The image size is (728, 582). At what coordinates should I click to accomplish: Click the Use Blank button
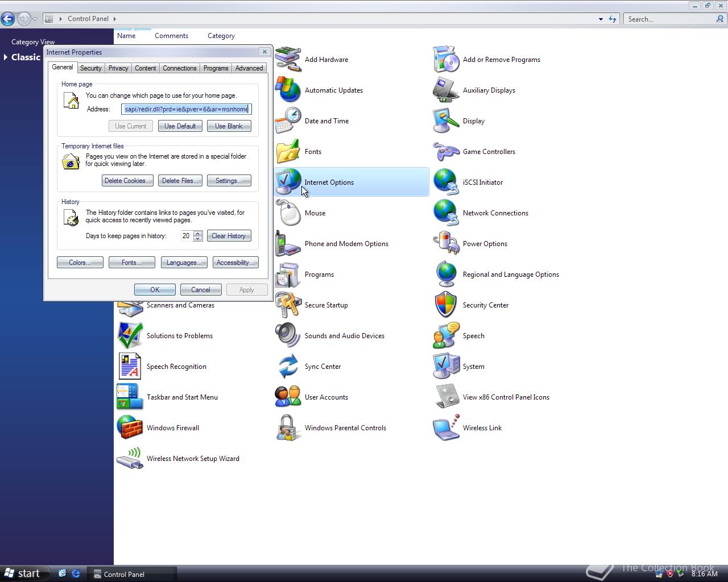(x=229, y=126)
